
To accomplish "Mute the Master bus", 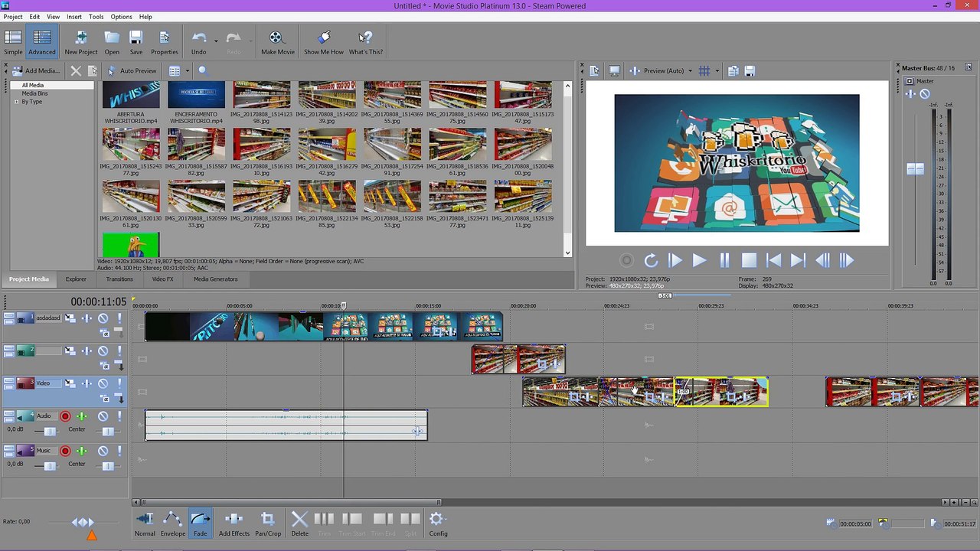I will pos(925,94).
